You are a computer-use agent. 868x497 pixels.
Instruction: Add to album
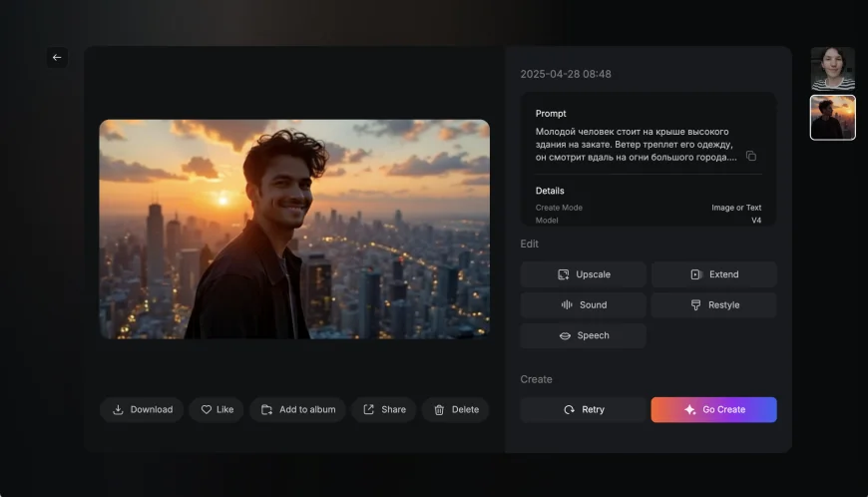297,409
